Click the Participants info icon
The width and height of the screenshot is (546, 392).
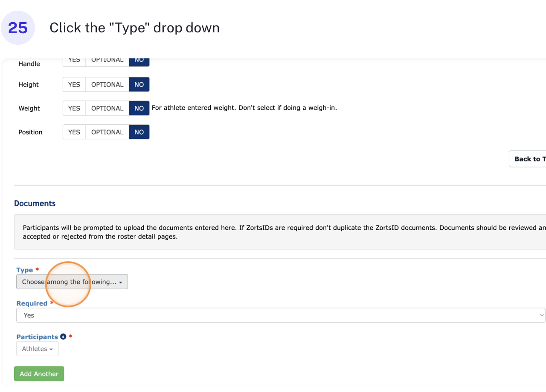pyautogui.click(x=63, y=337)
